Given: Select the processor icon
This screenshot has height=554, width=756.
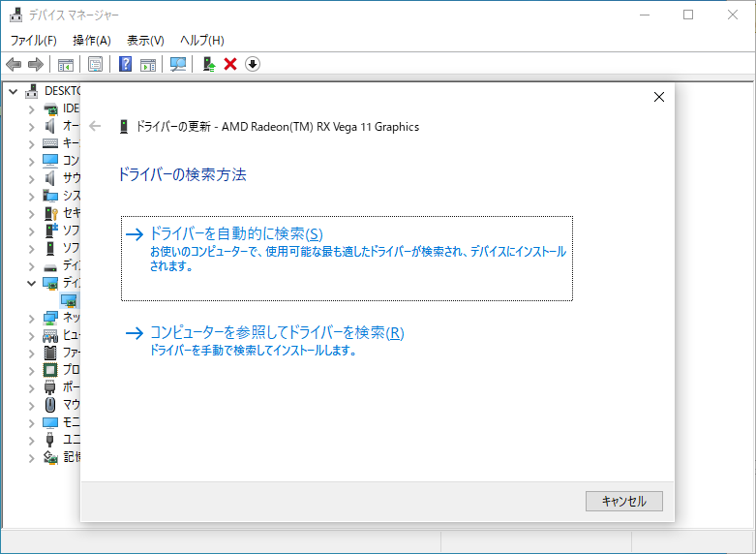Looking at the screenshot, I should [50, 370].
